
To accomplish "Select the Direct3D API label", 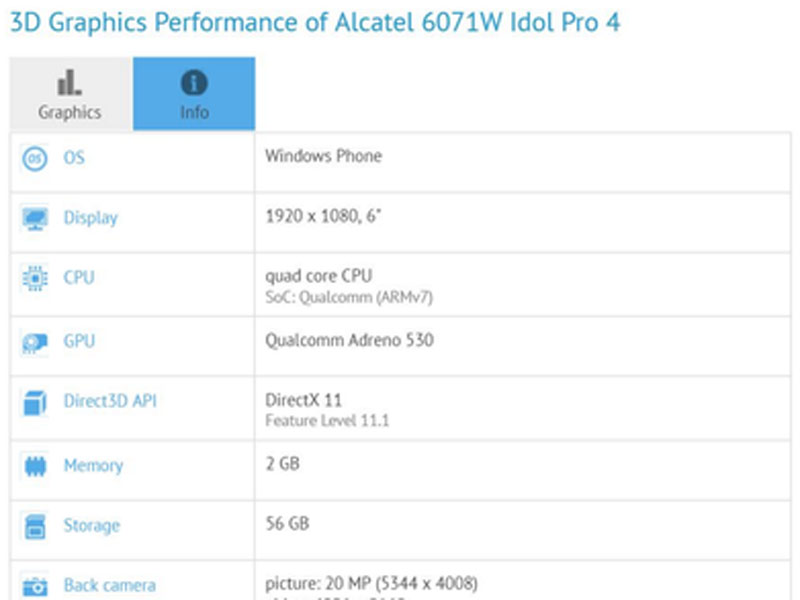I will pyautogui.click(x=110, y=401).
